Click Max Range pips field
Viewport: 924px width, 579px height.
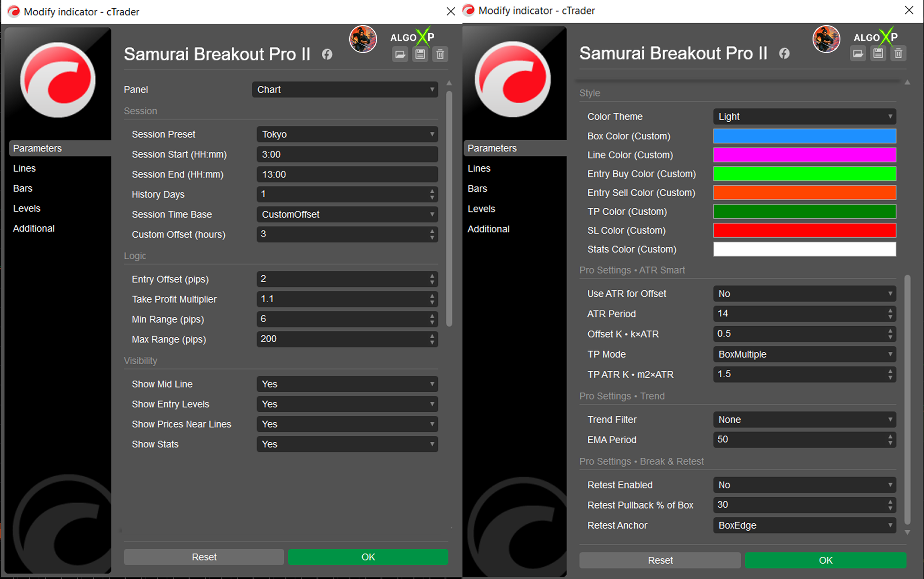[347, 339]
